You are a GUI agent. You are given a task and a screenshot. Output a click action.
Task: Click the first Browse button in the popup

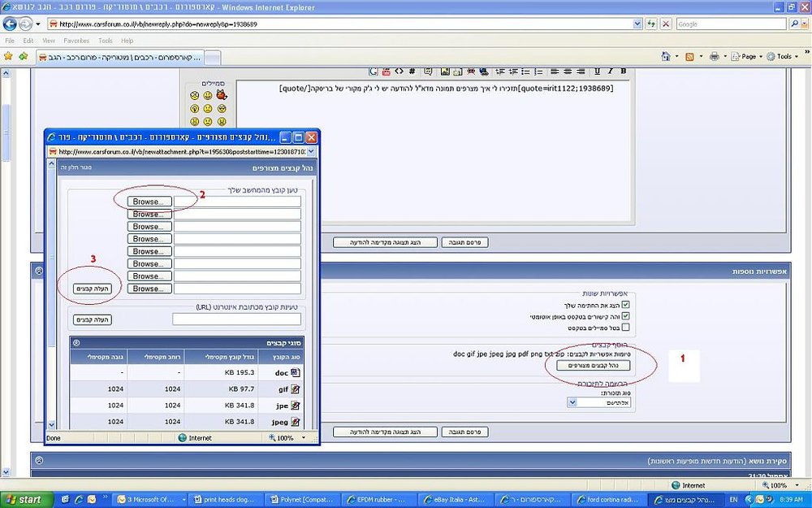click(149, 202)
